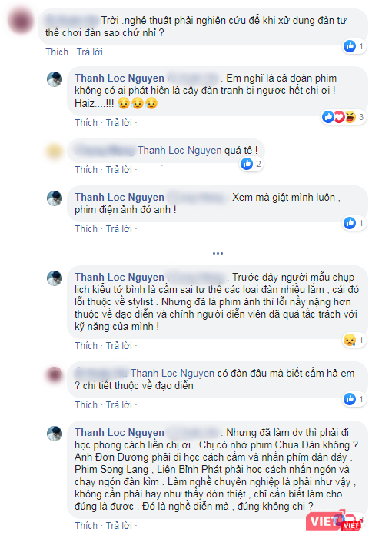392x539 pixels.
Task: Open the Thanh Loc Nguyen name on 'Xem mà giật mình'
Action: 120,198
